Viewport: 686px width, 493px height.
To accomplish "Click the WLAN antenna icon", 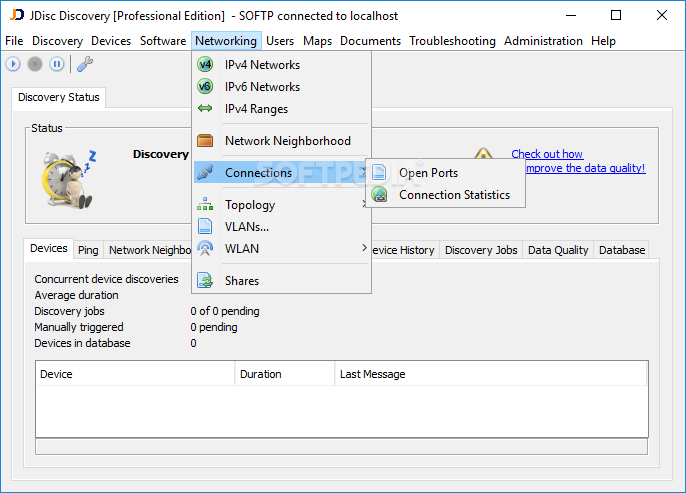I will [x=205, y=248].
